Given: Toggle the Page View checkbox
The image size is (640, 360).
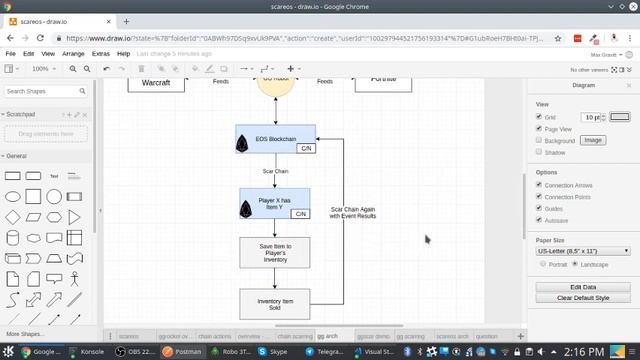Looking at the screenshot, I should [x=539, y=129].
